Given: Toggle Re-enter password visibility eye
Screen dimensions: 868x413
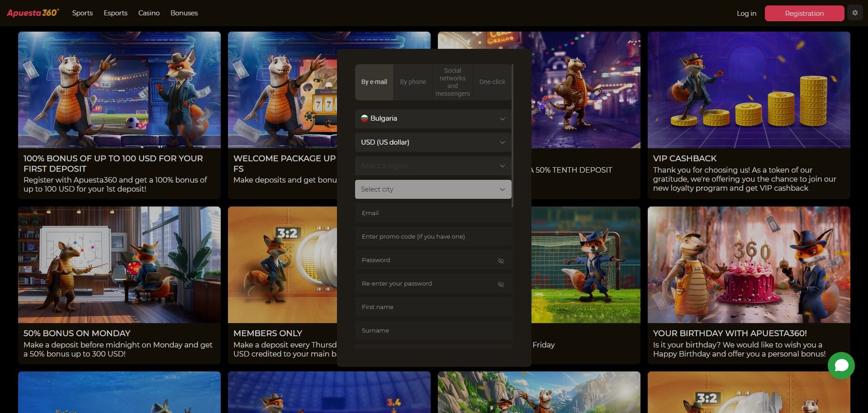Looking at the screenshot, I should [501, 284].
